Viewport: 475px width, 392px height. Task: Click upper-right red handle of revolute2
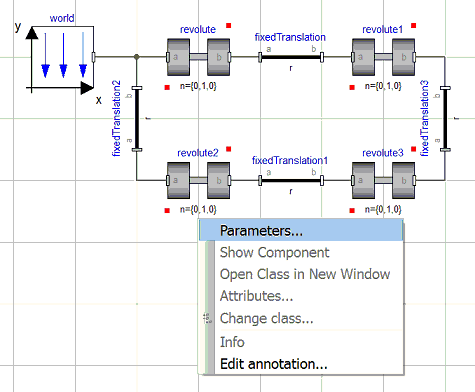pyautogui.click(x=229, y=149)
